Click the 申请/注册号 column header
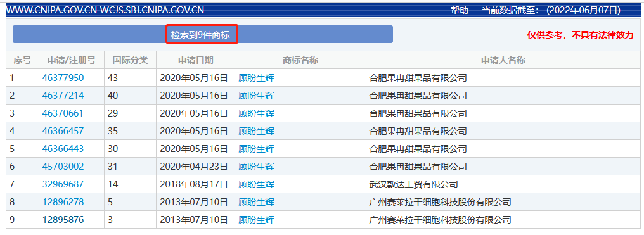 (x=72, y=60)
